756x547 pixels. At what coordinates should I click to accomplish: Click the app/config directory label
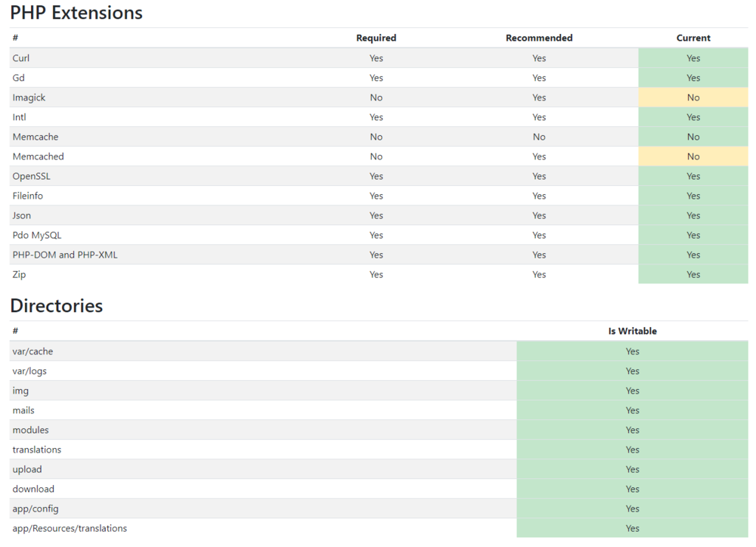tap(36, 508)
